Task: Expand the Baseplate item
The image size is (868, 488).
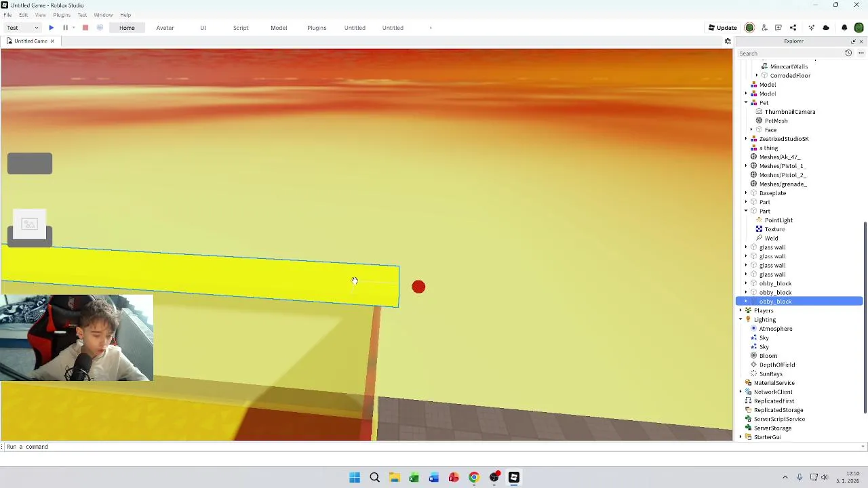Action: (746, 193)
